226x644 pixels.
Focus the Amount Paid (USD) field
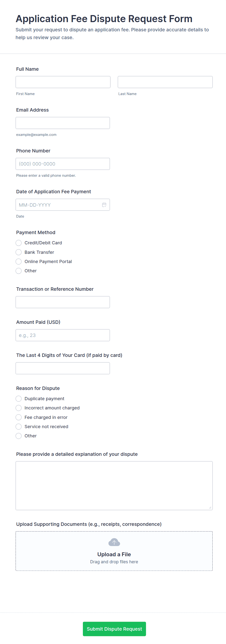(x=63, y=335)
